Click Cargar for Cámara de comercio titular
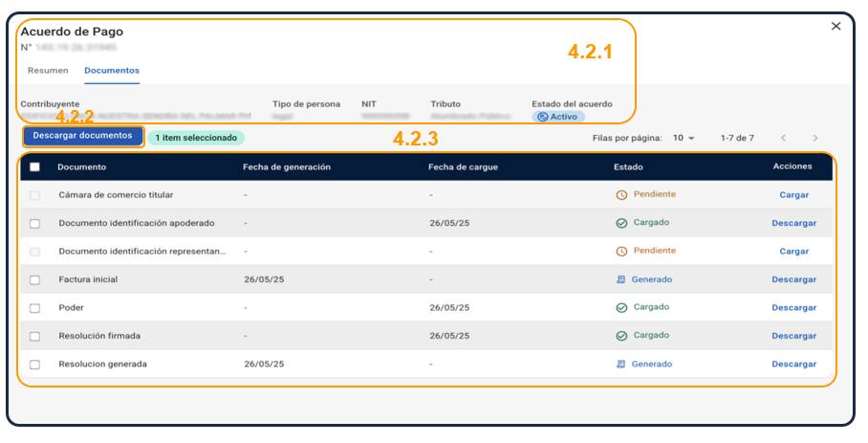The height and width of the screenshot is (443, 868). pos(793,195)
